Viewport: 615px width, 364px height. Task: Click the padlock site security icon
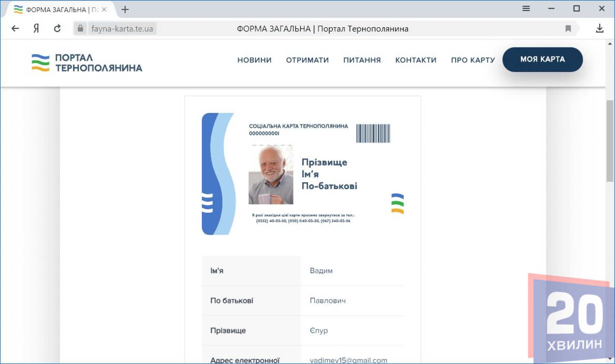tap(80, 28)
